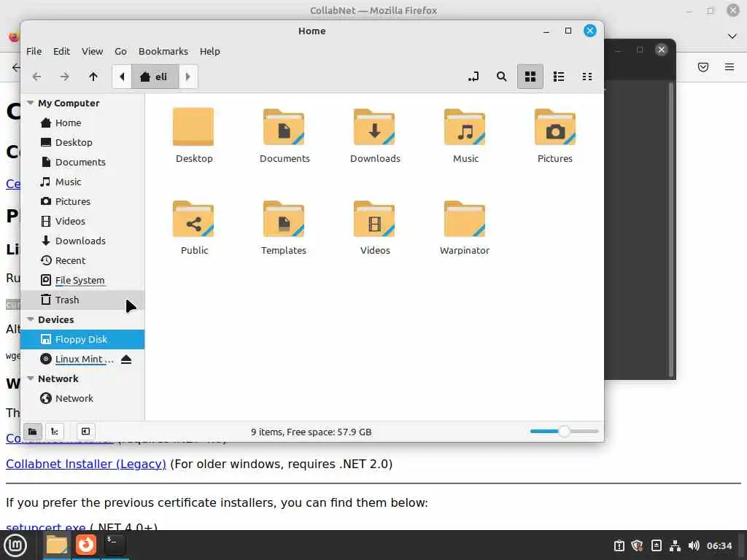Select Documents in the sidebar

point(82,162)
